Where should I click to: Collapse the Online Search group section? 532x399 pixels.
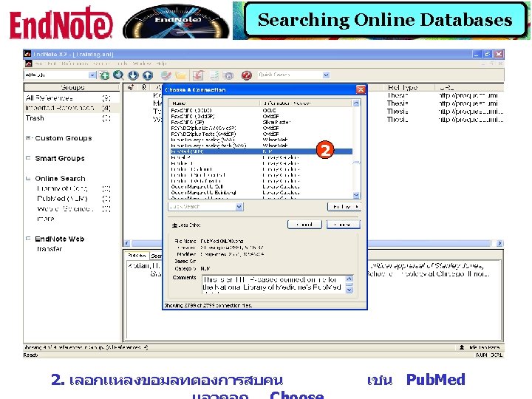(x=28, y=179)
